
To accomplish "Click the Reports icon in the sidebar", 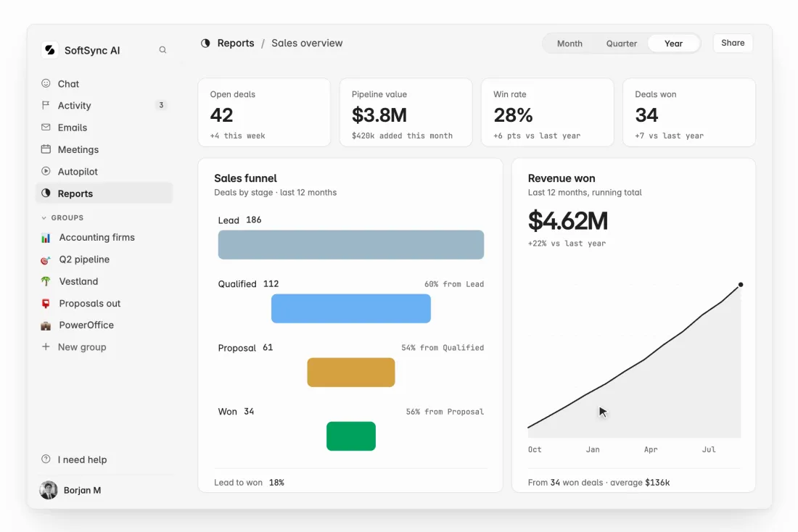I will [46, 193].
